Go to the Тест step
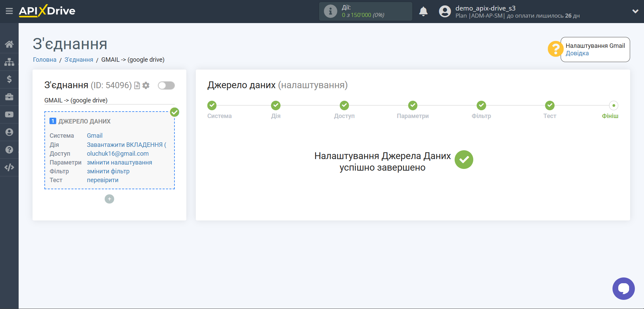The image size is (644, 309). pos(550,105)
